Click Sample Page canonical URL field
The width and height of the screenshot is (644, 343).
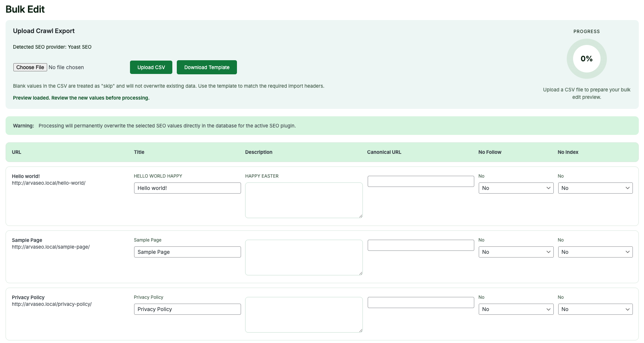point(420,245)
